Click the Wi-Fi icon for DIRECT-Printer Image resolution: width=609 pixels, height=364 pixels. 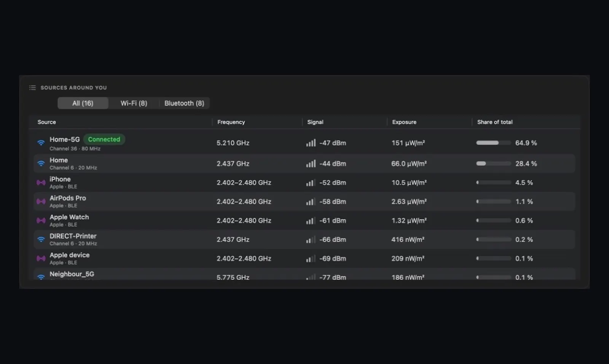(x=41, y=240)
